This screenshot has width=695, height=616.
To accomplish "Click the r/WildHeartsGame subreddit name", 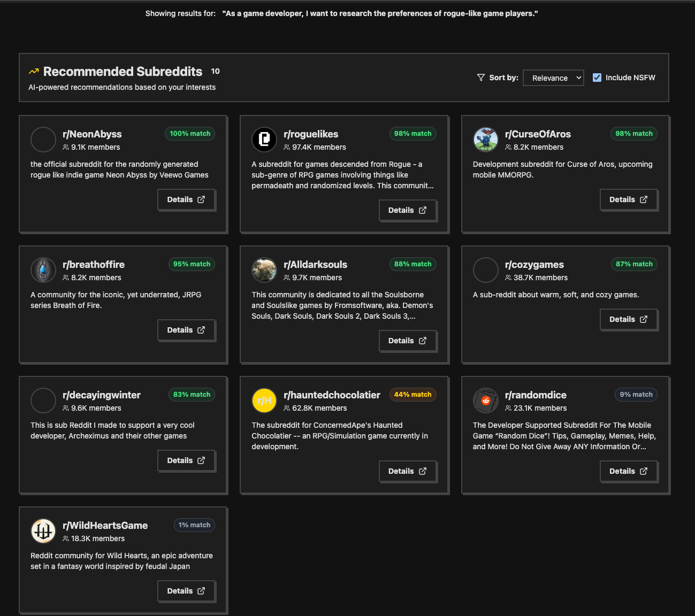I will coord(105,526).
